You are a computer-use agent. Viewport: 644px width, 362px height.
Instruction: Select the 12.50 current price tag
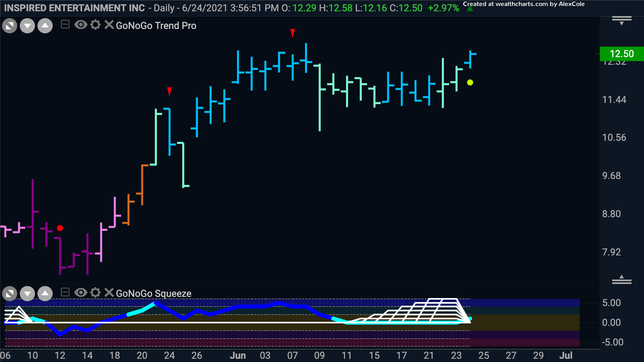click(621, 53)
